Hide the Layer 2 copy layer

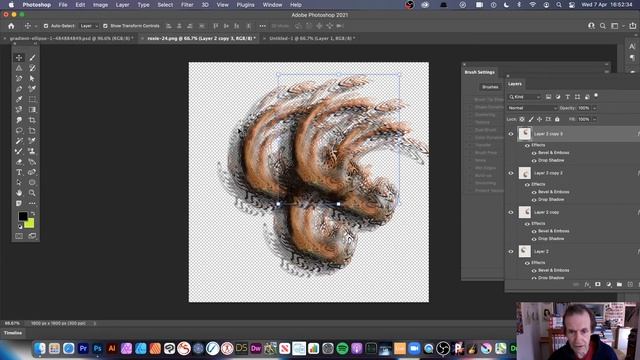coord(511,212)
